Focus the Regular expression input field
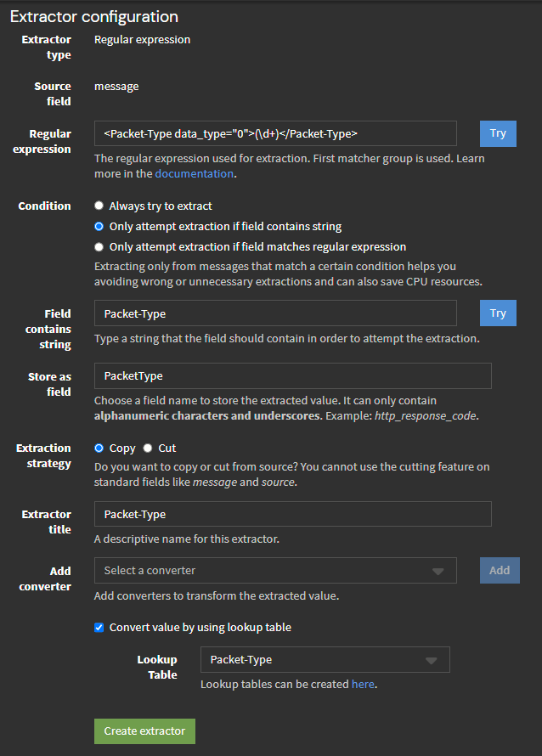 pyautogui.click(x=275, y=133)
